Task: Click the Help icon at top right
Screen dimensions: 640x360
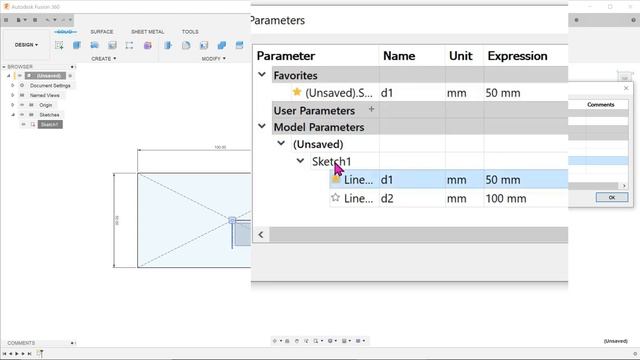Action: click(x=633, y=20)
